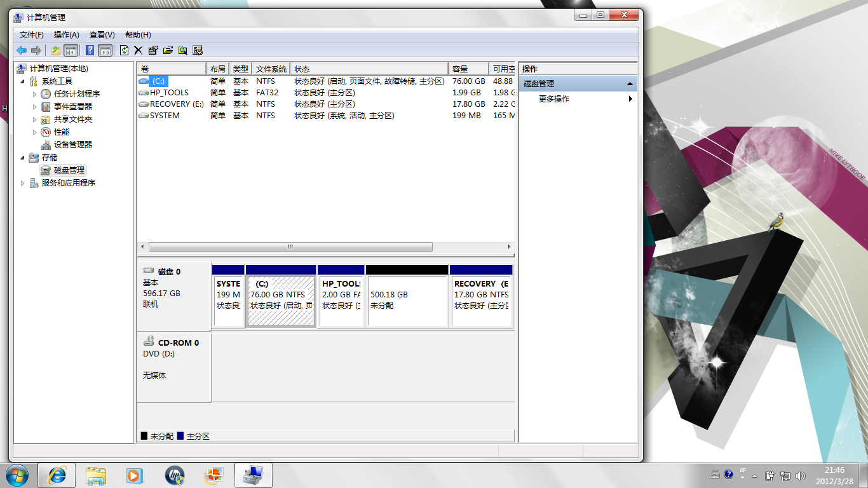
Task: Click the green Refresh icon in the toolbar
Action: click(125, 50)
